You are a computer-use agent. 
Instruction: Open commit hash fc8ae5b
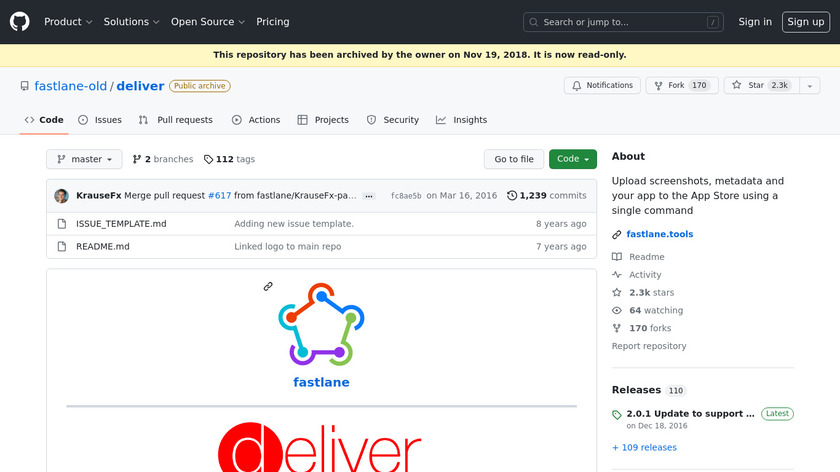click(406, 196)
